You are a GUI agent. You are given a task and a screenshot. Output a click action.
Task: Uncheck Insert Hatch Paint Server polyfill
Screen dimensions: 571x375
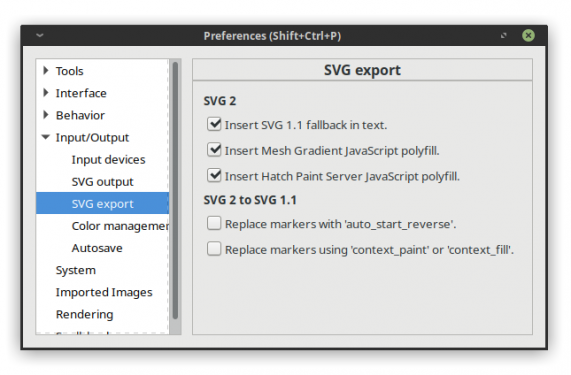coord(214,175)
